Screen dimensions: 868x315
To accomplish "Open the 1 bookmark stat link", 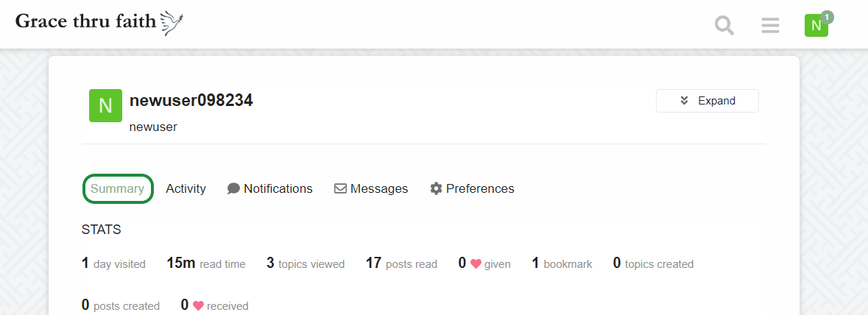I will click(x=562, y=263).
